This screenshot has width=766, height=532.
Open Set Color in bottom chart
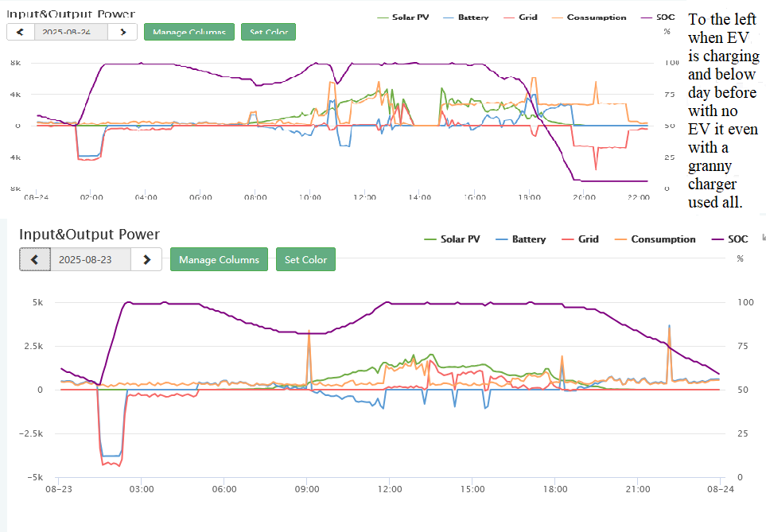coord(305,259)
